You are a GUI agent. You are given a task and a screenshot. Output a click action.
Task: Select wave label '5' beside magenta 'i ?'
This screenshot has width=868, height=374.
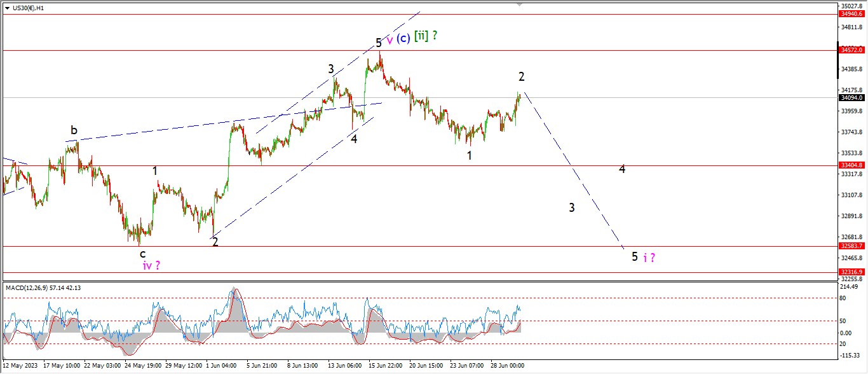pyautogui.click(x=635, y=257)
